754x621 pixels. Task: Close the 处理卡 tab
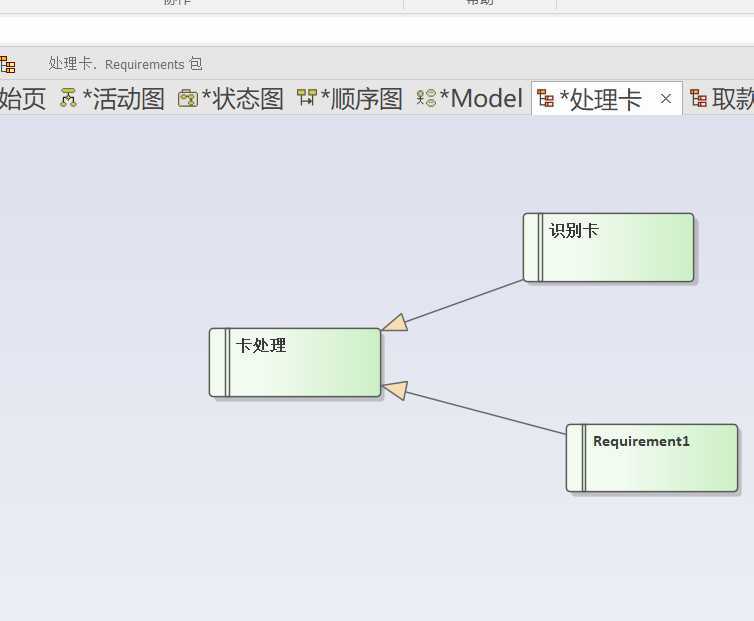point(666,99)
